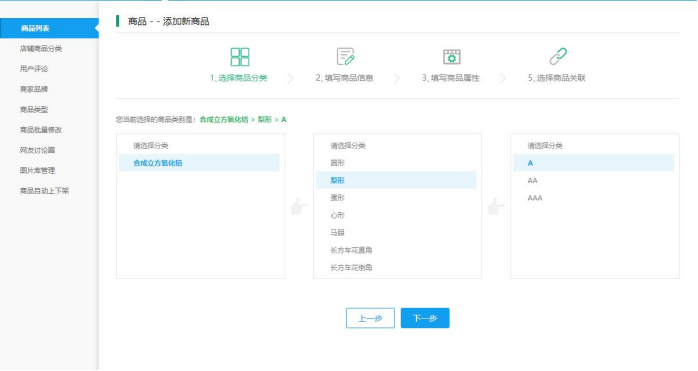
Task: Click the step label 5、选择商品关联
Action: point(557,78)
